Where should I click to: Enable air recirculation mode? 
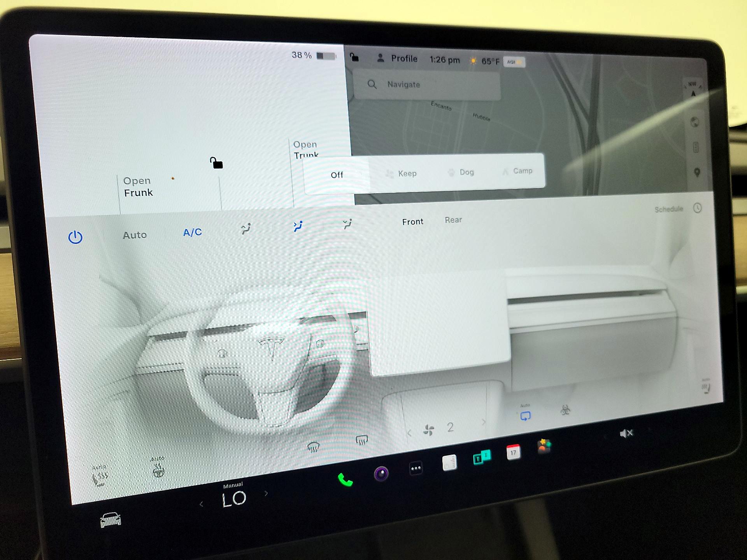(525, 416)
